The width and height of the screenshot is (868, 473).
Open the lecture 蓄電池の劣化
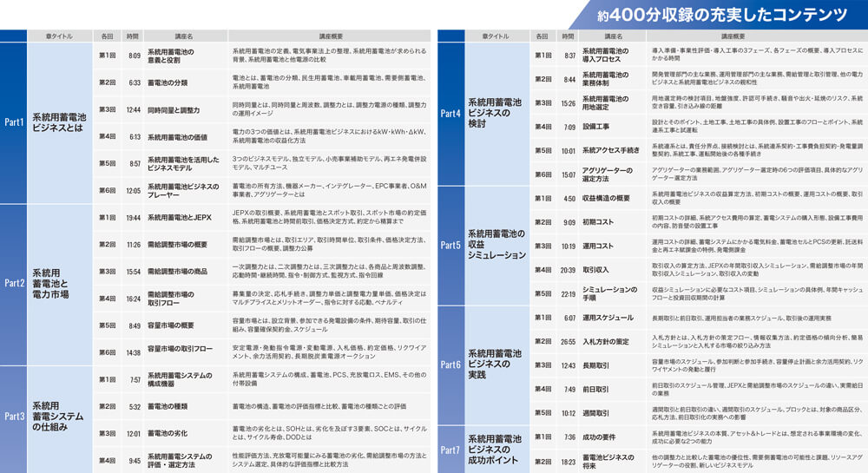tap(169, 433)
